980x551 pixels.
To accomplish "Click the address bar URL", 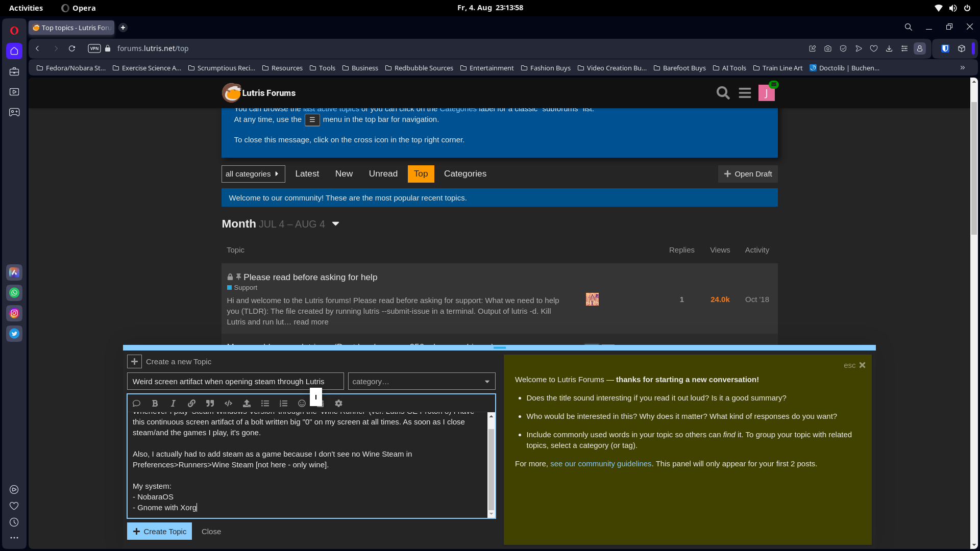I will (153, 48).
